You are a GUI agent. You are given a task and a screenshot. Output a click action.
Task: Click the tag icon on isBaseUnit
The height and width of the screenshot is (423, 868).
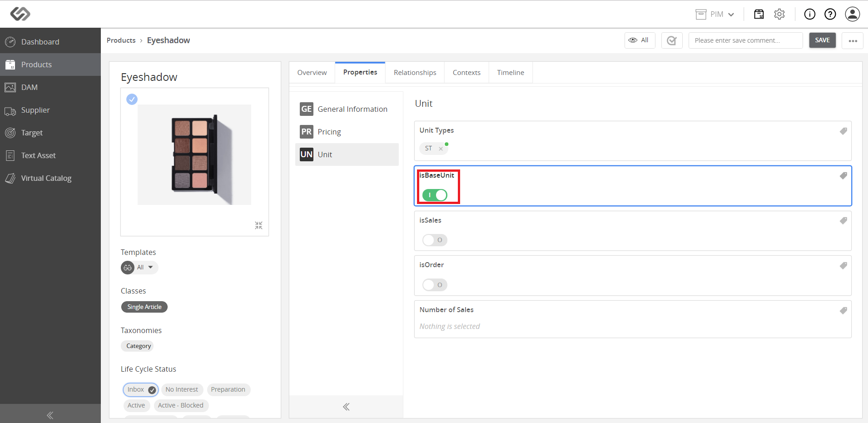843,175
